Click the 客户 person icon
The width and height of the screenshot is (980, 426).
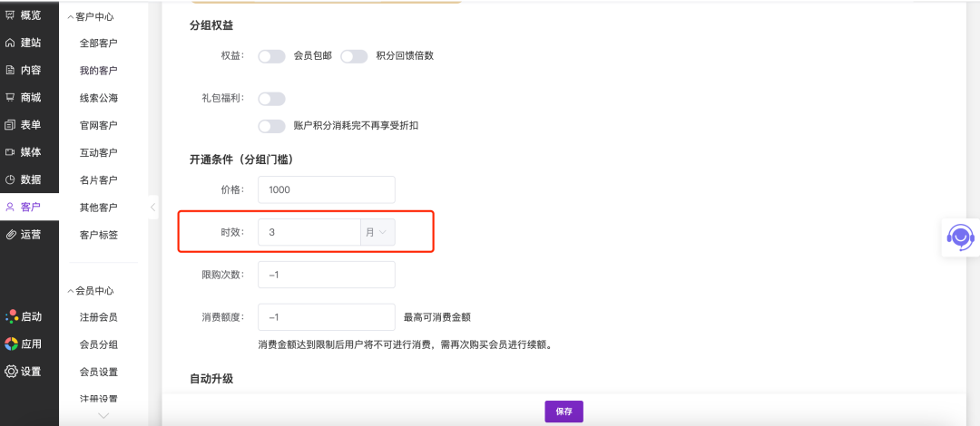point(10,207)
